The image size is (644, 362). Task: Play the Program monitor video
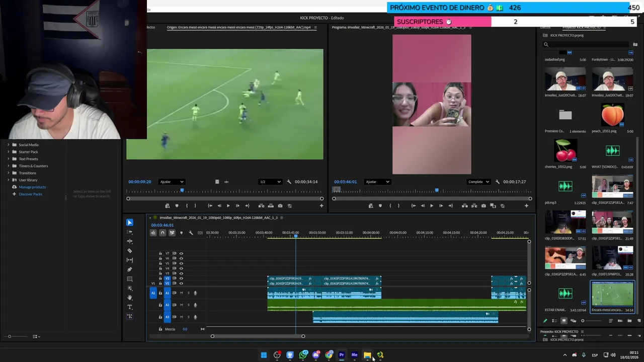[x=431, y=206]
